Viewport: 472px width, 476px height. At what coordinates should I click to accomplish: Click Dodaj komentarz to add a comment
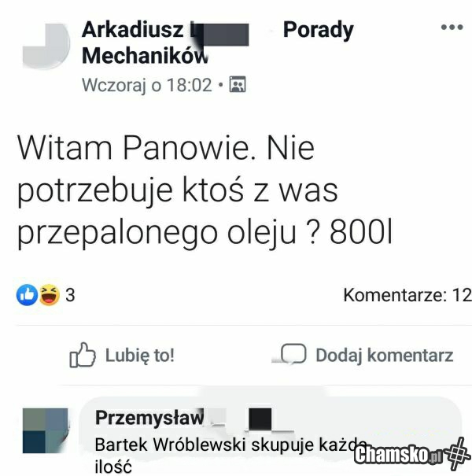point(367,355)
